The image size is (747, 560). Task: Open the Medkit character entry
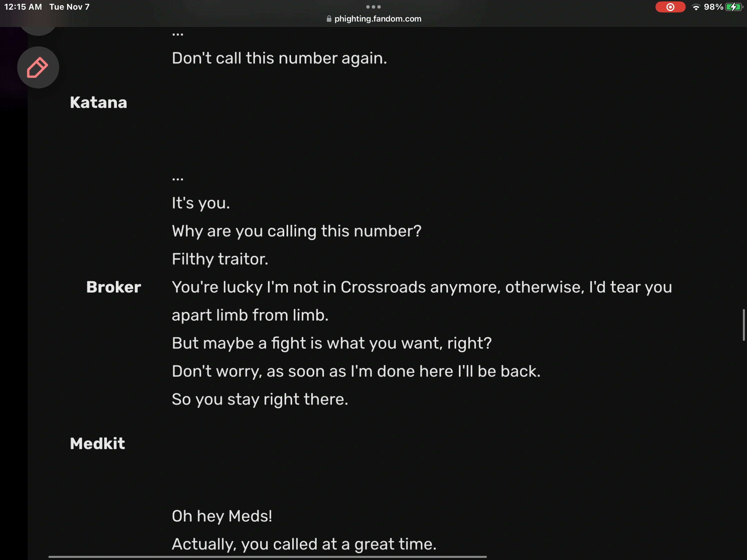tap(98, 443)
